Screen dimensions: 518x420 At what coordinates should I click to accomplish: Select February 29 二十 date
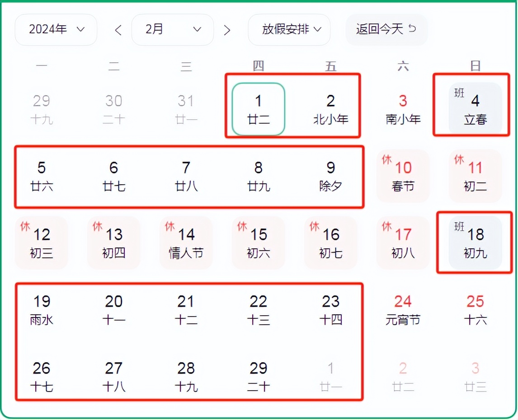tap(259, 377)
